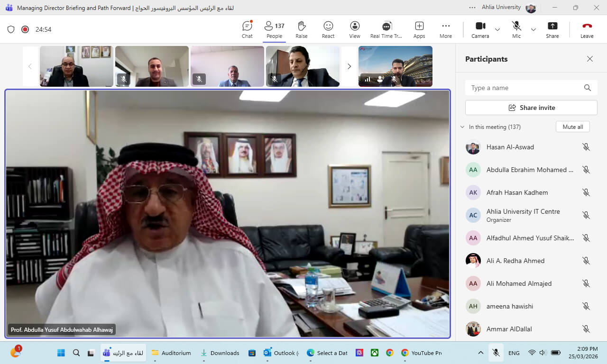Screen dimensions: 607x364
Task: Open the meeting Chat panel
Action: (247, 29)
